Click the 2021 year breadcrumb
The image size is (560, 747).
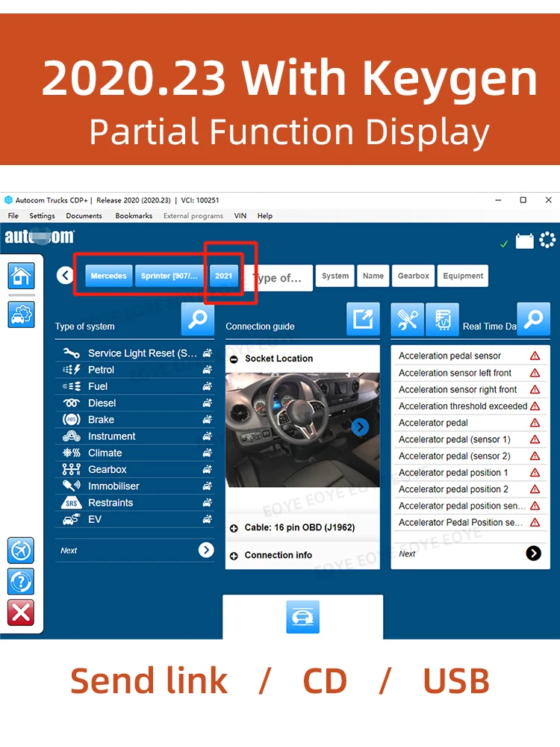[223, 276]
